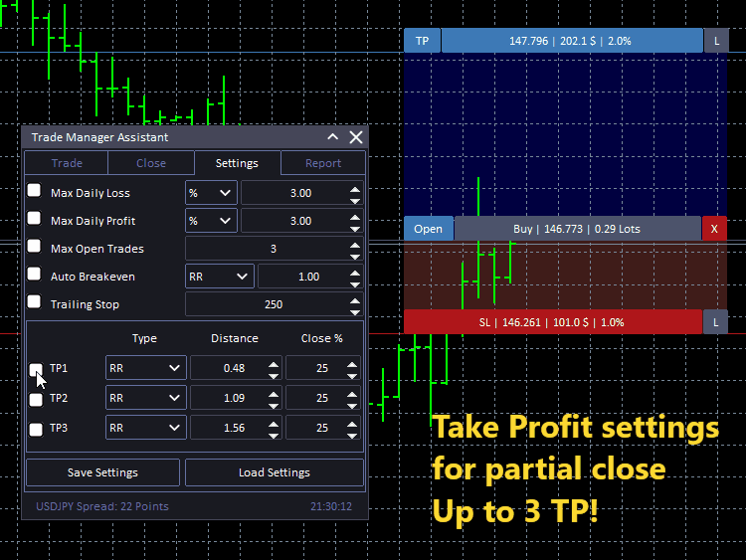746x560 pixels.
Task: Open the Settings tab
Action: (237, 163)
